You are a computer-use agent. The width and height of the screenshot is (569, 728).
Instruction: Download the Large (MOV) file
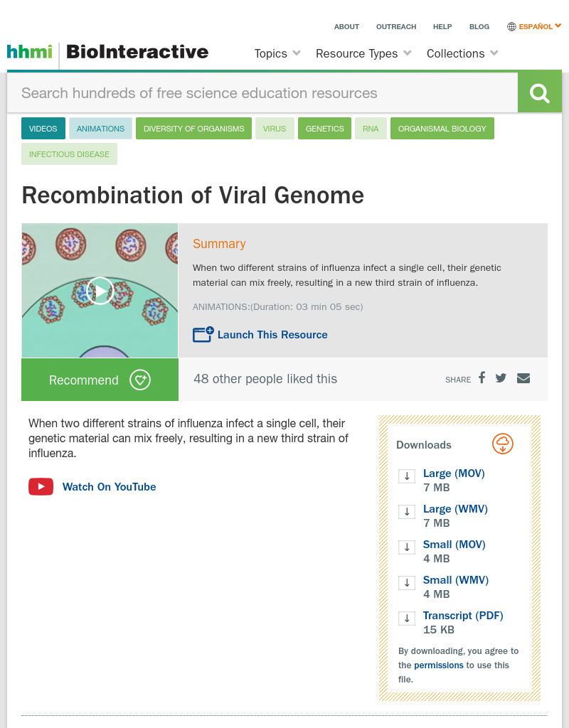coord(454,473)
